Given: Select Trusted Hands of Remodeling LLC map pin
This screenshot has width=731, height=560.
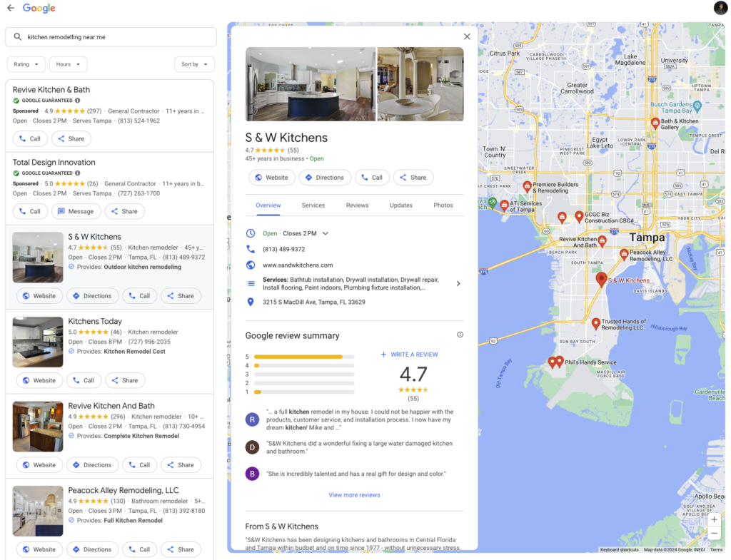Looking at the screenshot, I should click(595, 323).
